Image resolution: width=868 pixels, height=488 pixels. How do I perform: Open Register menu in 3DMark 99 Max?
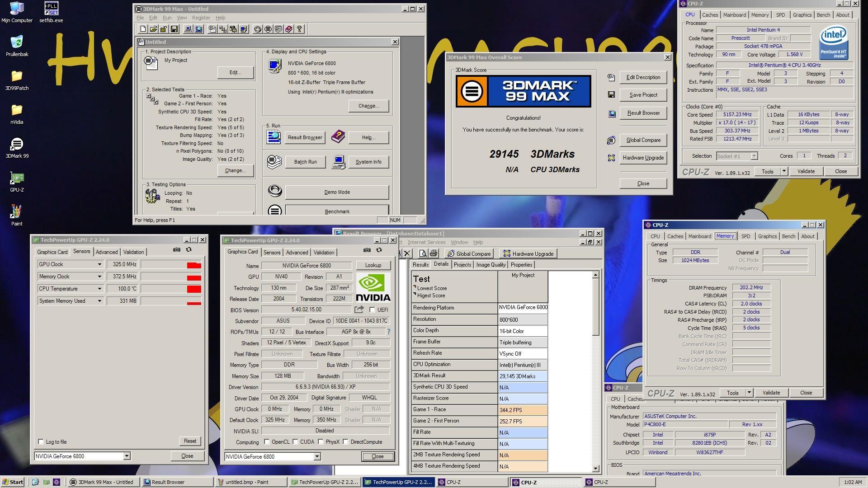click(201, 18)
